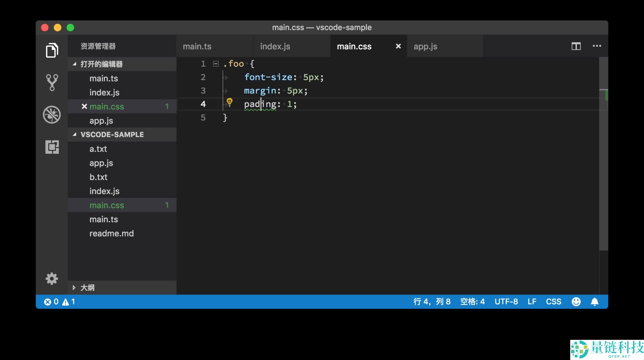Open index.js in VSCODE-SAMPLE folder
Screen dimensions: 644x360
tap(122, 191)
